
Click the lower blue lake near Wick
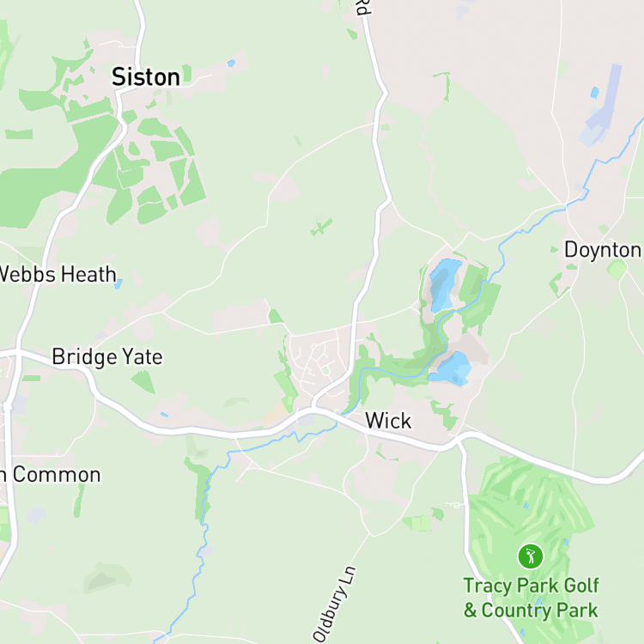[452, 369]
